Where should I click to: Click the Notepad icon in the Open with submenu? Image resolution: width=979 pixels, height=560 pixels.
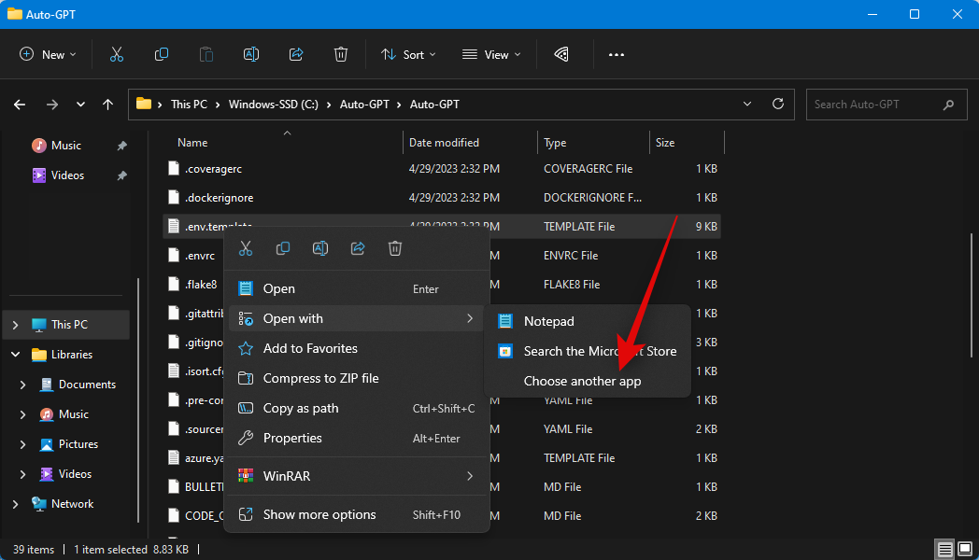(505, 321)
